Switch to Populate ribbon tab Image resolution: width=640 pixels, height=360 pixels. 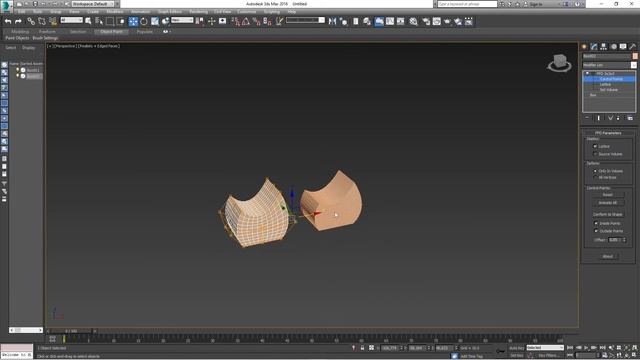click(x=144, y=31)
